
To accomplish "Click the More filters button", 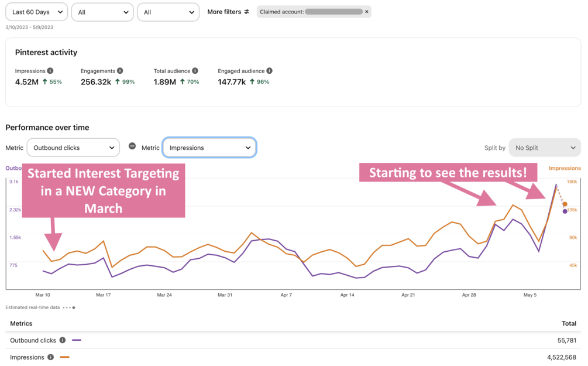I will point(228,12).
